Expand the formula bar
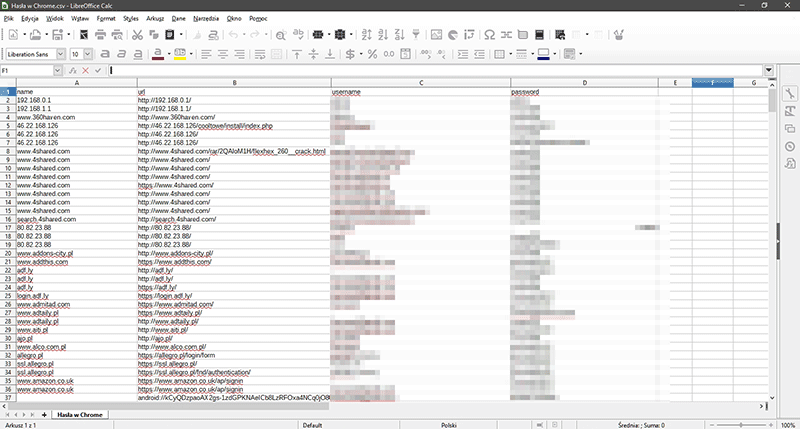The width and height of the screenshot is (800, 429). (x=769, y=70)
